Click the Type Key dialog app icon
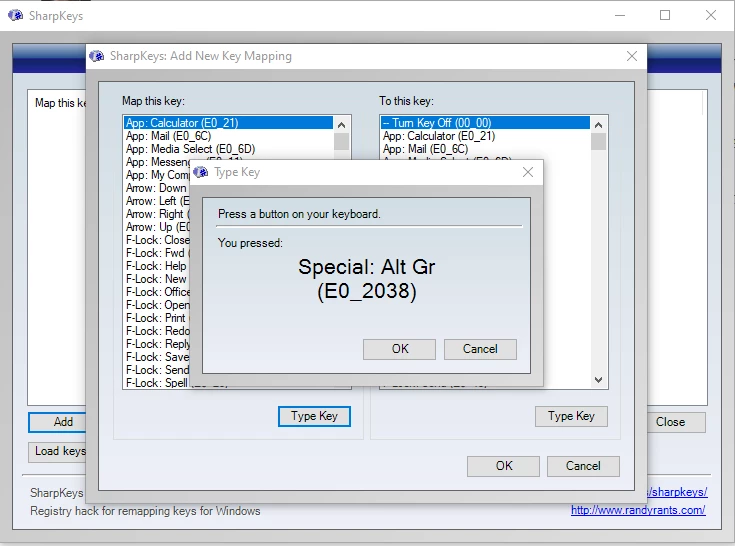This screenshot has height=546, width=735. [x=201, y=172]
